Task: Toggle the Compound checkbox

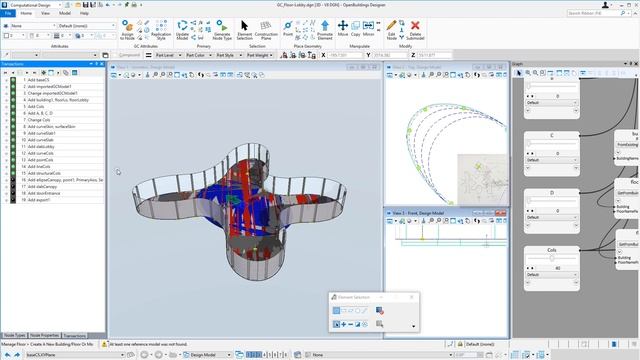Action: coord(115,55)
